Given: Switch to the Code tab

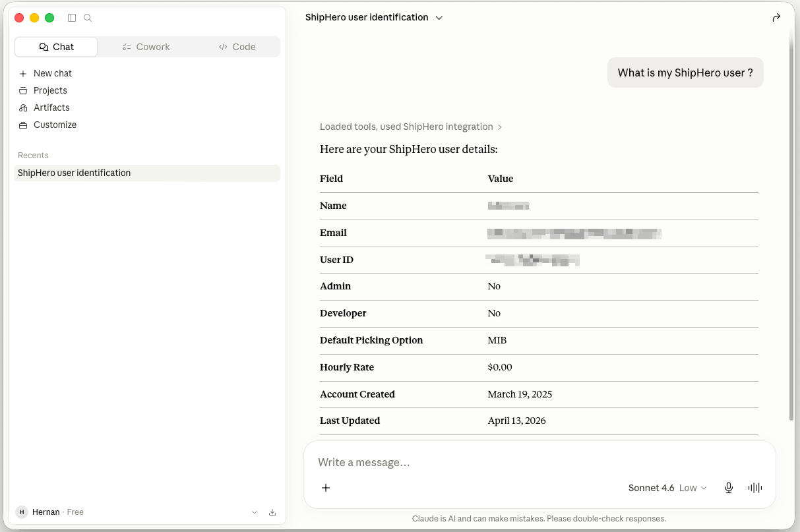Looking at the screenshot, I should [x=237, y=47].
